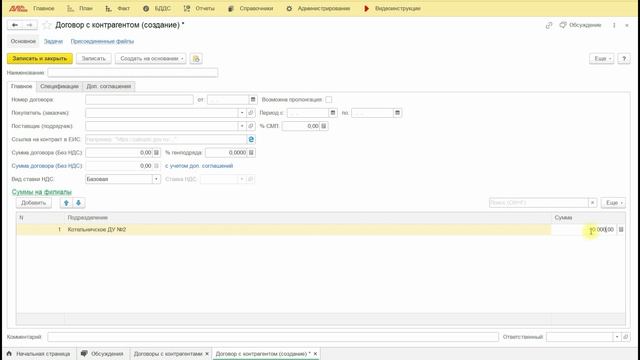
Task: Select Котельническое ДУ №2 row cell
Action: point(308,229)
